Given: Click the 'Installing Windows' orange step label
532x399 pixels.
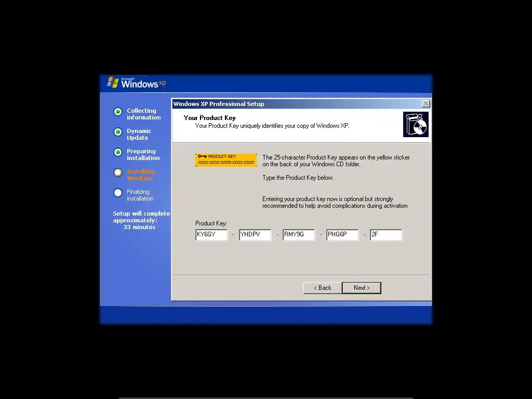Looking at the screenshot, I should 140,175.
